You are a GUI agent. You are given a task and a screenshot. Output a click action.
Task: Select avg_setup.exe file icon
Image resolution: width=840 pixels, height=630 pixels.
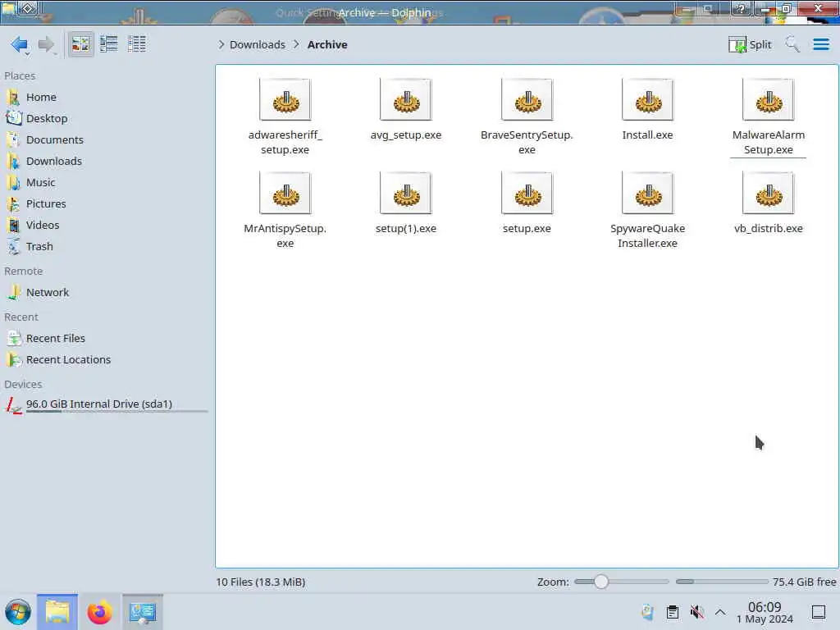tap(405, 99)
